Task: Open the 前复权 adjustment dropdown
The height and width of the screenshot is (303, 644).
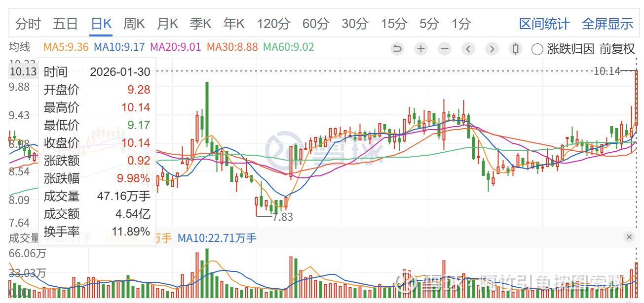Action: coord(617,49)
